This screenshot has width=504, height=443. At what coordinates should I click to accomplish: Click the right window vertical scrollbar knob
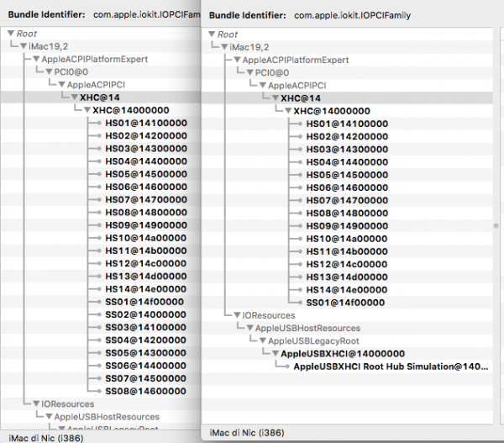496,226
